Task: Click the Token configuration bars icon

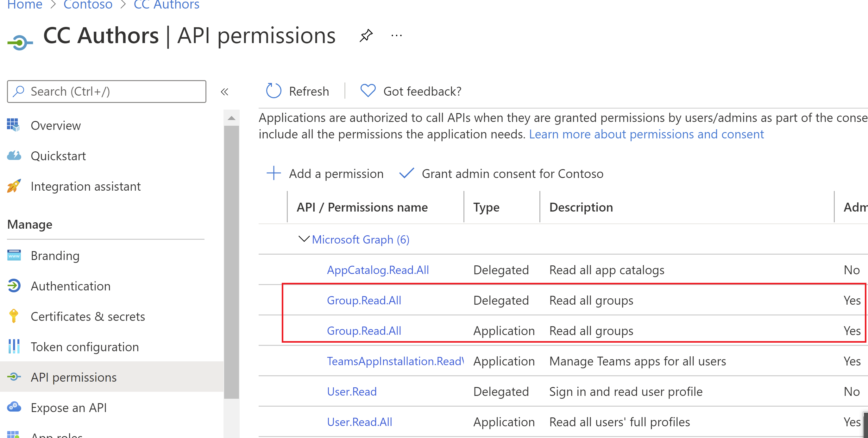Action: 14,346
